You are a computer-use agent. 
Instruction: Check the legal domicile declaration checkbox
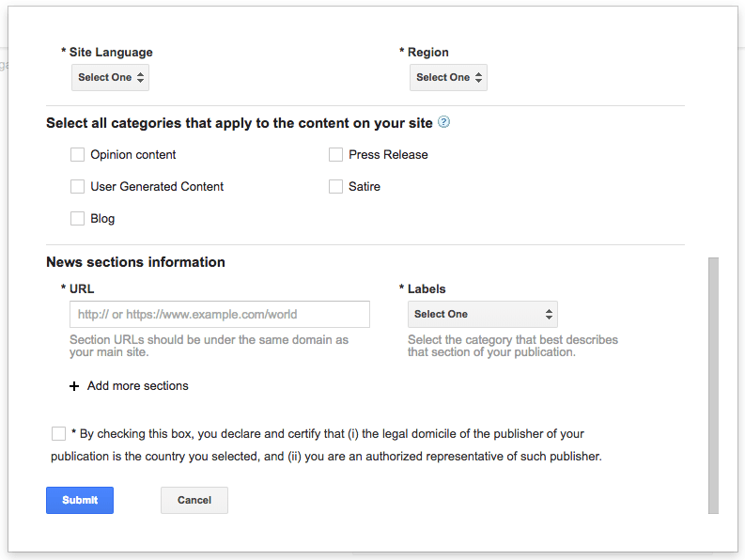[59, 434]
